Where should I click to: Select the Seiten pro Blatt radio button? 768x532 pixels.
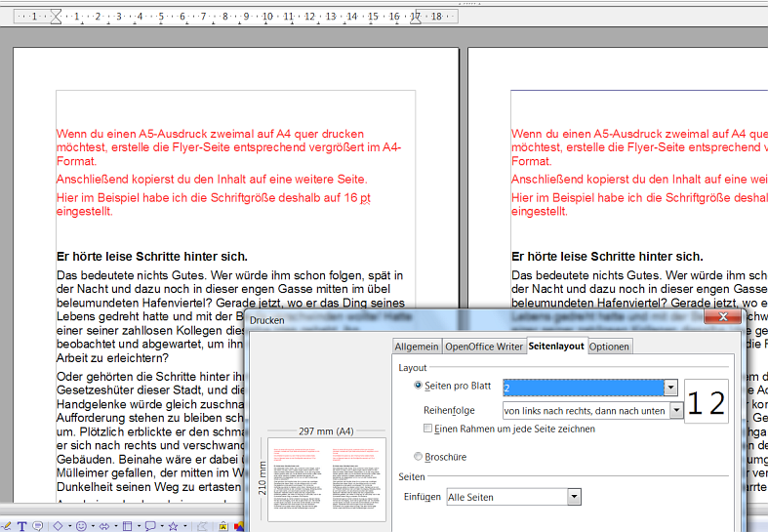click(x=418, y=386)
